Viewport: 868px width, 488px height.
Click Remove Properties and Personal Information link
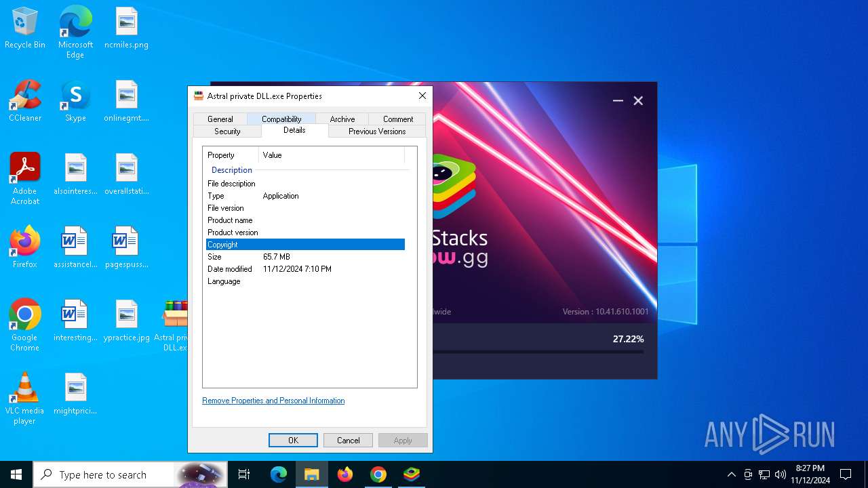click(x=273, y=401)
